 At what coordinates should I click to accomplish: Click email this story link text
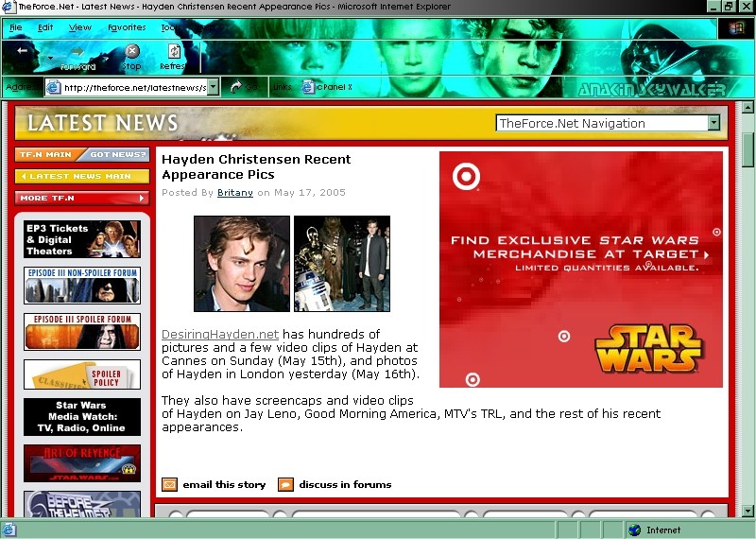[x=224, y=484]
